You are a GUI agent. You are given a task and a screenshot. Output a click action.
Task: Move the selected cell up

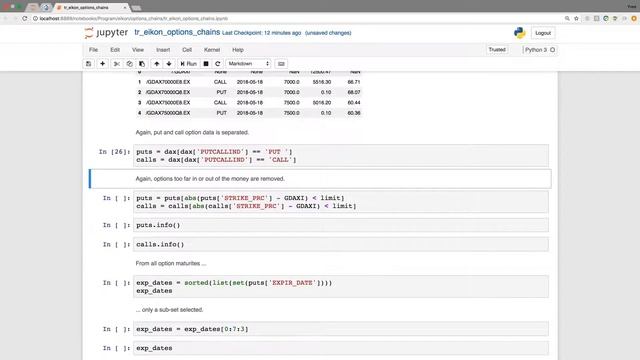(x=156, y=64)
